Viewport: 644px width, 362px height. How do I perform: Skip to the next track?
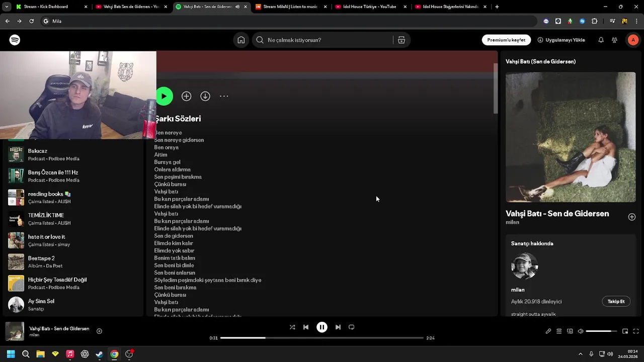(338, 327)
